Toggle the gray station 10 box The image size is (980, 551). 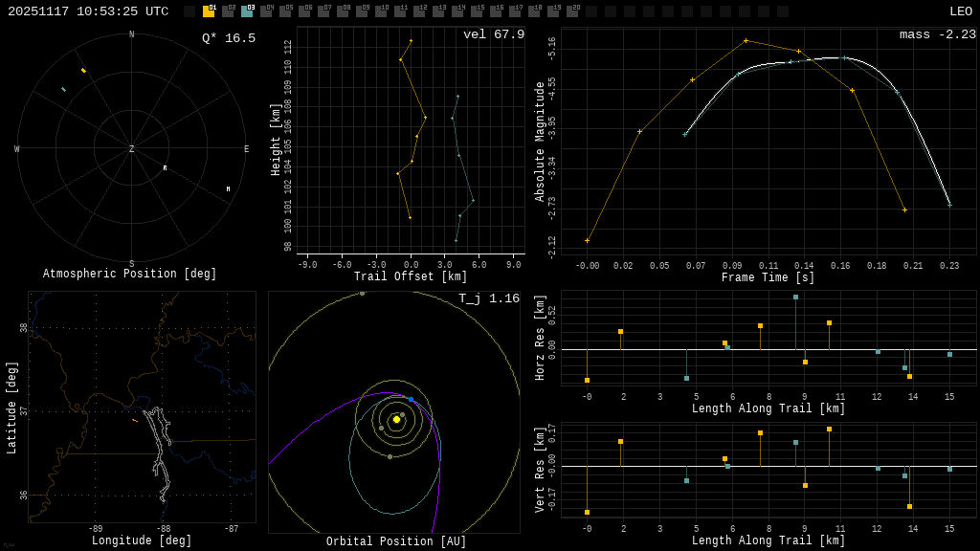point(381,11)
